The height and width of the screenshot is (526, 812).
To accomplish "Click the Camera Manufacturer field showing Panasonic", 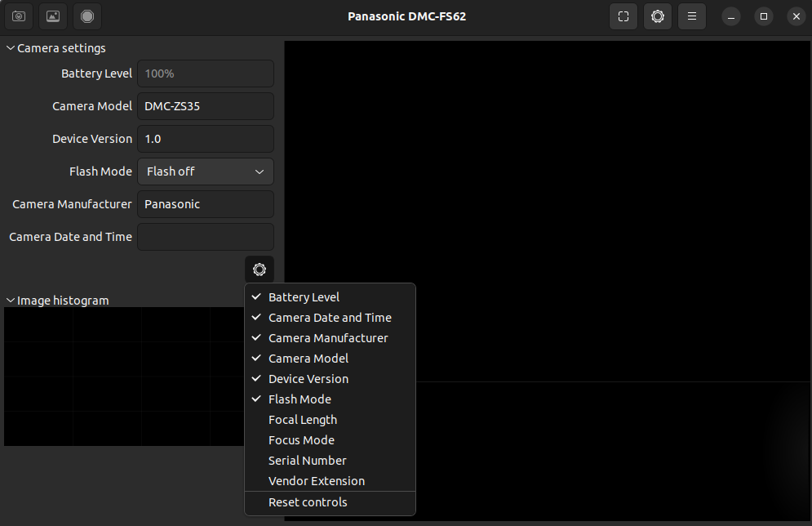I will point(206,204).
